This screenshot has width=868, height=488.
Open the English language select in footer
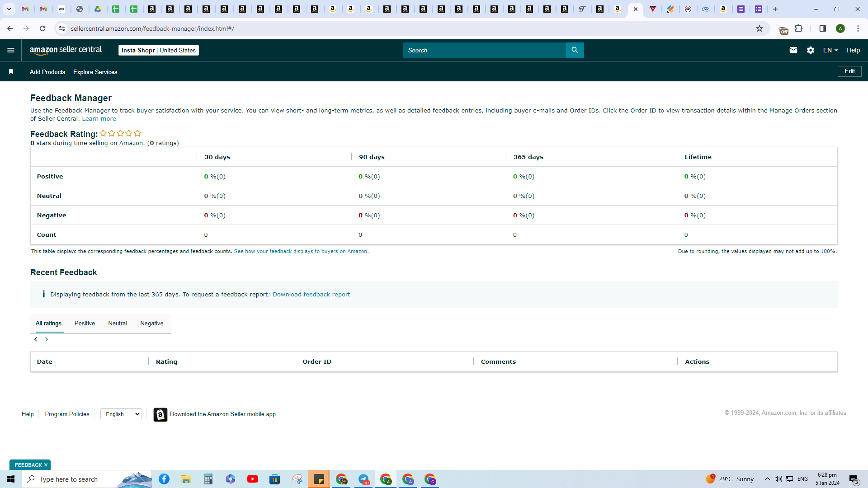pos(121,414)
